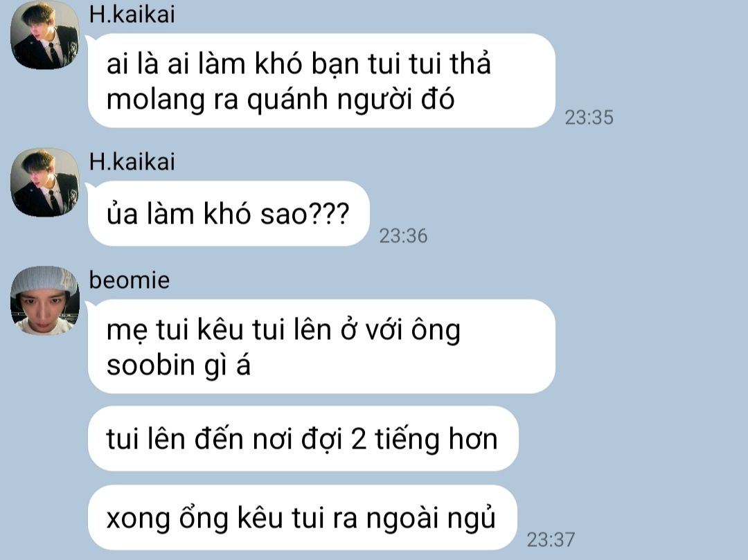Open beomie's profile picture with the beanie

(x=45, y=300)
